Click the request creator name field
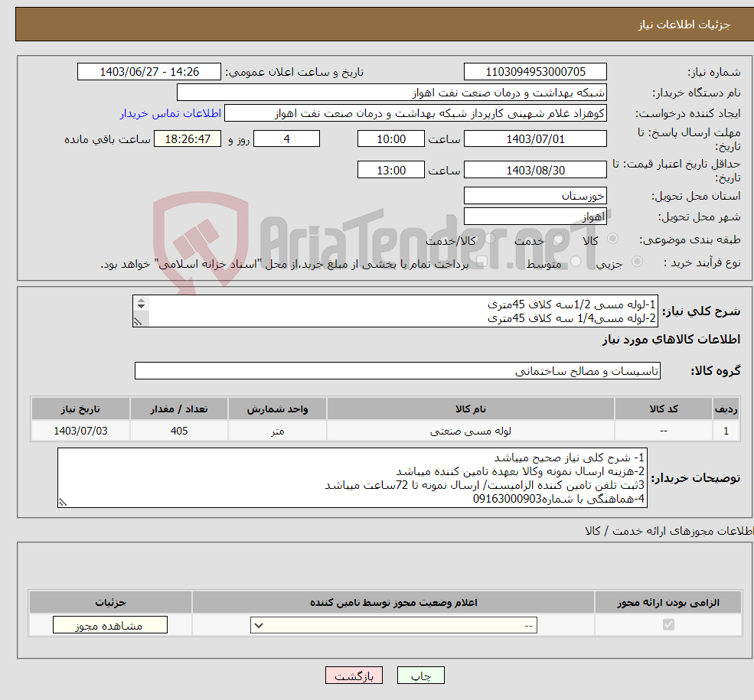Viewport: 754px width, 700px height. 416,113
